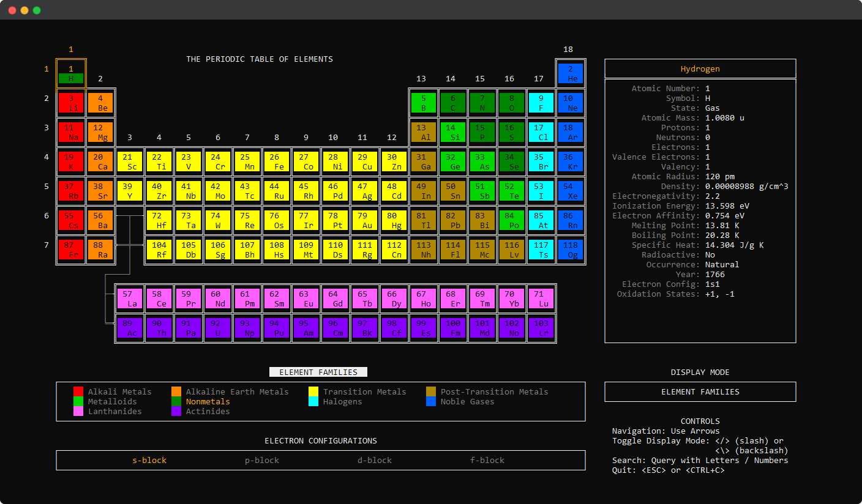This screenshot has height=504, width=862.
Task: Select the Silicon (Si) cell
Action: tap(453, 132)
